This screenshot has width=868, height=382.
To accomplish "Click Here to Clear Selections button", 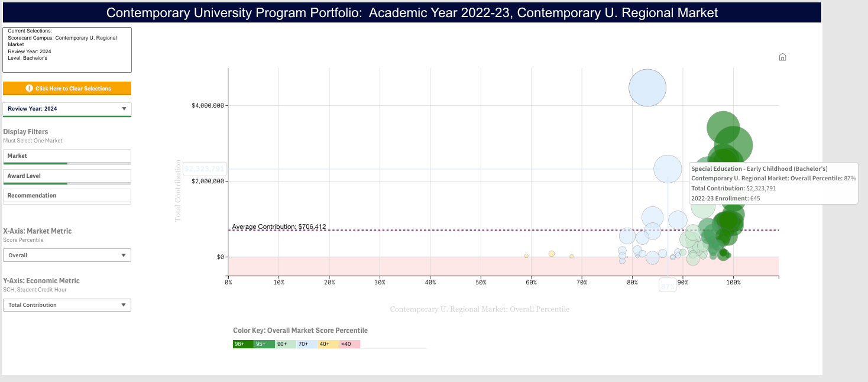I will pyautogui.click(x=67, y=88).
